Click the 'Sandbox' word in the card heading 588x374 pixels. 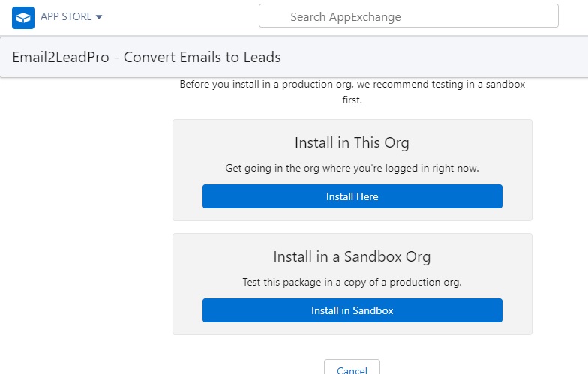pyautogui.click(x=373, y=256)
